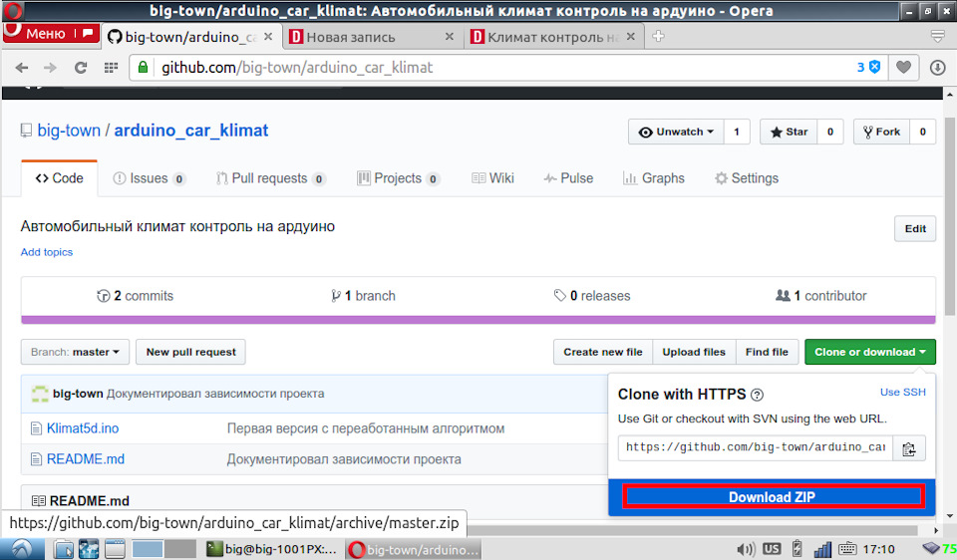Open the Klimat5d.ino file

pos(83,428)
